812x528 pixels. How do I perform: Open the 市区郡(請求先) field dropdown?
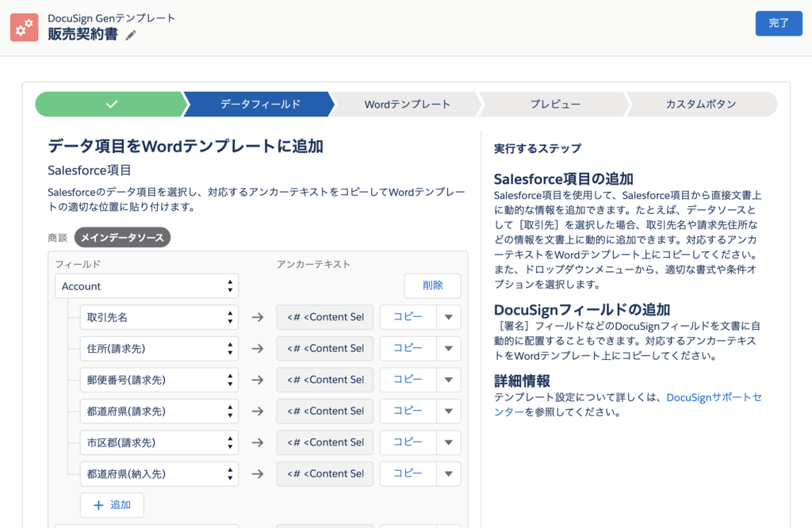[159, 442]
